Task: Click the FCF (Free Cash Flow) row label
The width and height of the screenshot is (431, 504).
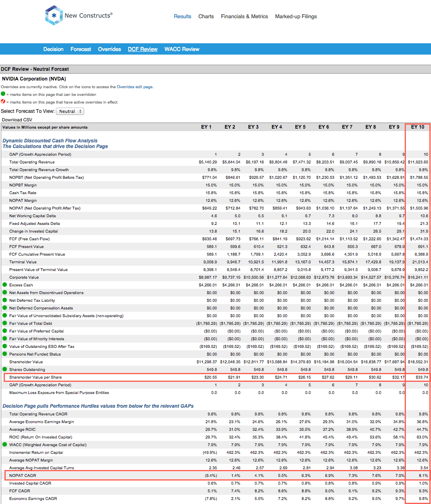Action: tap(30, 239)
